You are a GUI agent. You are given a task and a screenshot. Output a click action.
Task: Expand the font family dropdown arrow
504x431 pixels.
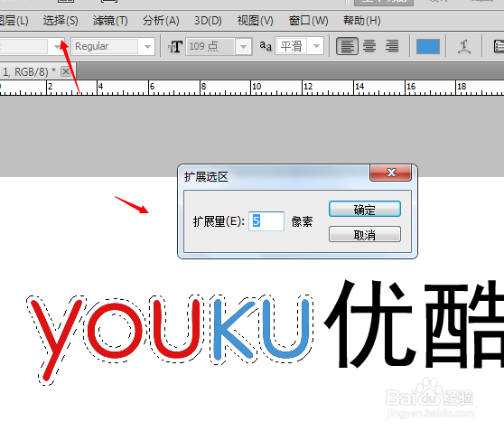(57, 47)
